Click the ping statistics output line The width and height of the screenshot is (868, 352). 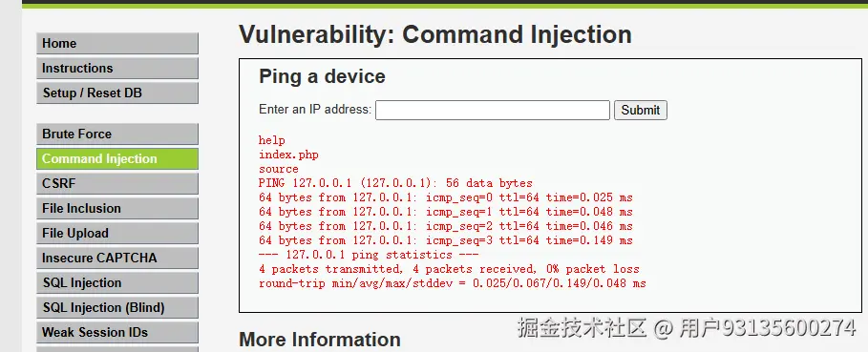(x=369, y=255)
